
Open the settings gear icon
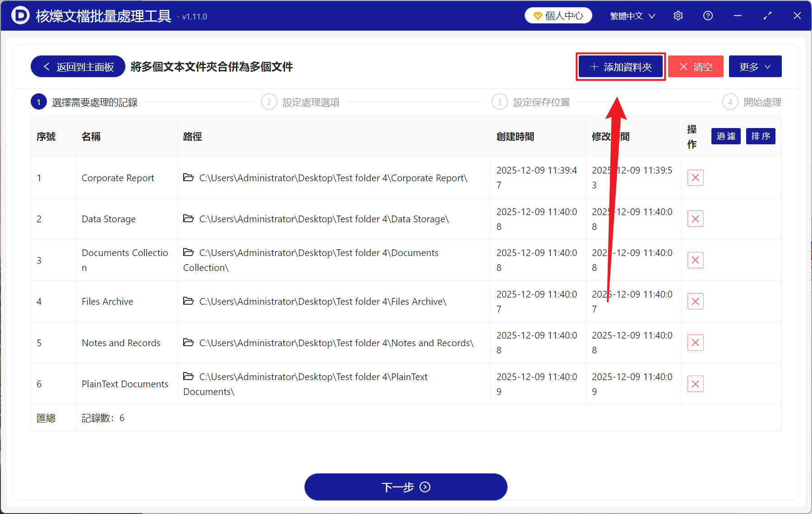click(x=678, y=15)
